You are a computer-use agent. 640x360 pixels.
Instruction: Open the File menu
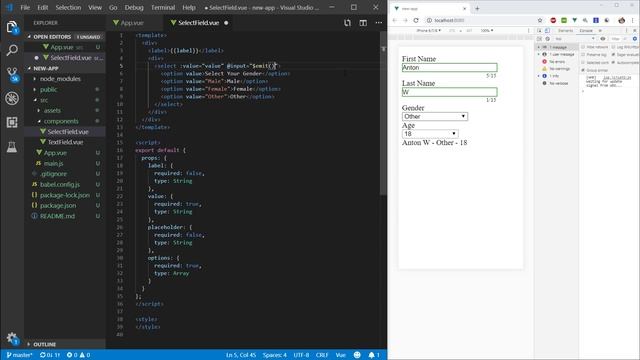(x=25, y=7)
